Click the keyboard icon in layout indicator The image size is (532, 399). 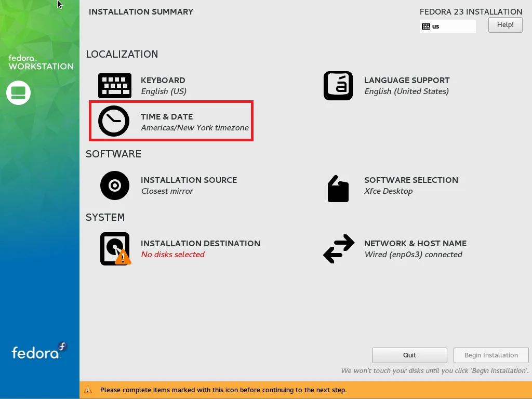point(426,26)
